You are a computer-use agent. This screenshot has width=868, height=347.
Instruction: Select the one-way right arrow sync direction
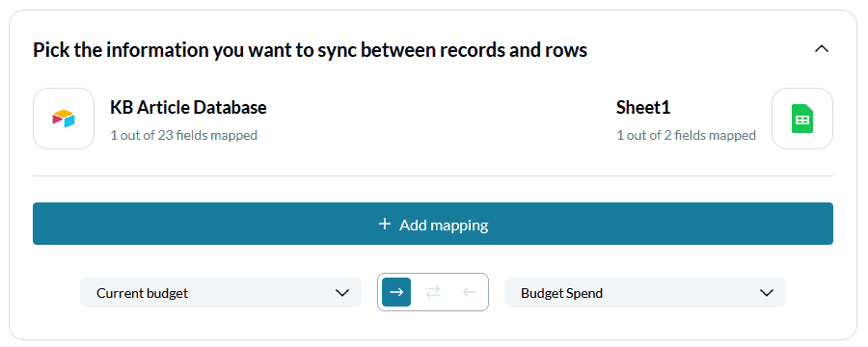tap(396, 292)
